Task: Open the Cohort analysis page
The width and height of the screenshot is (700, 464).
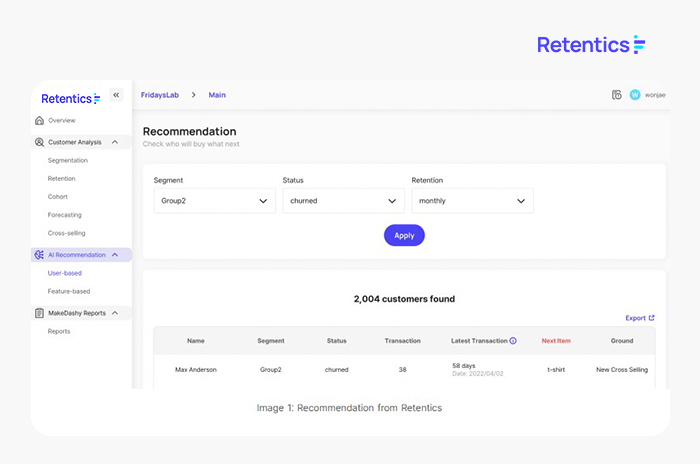Action: coord(58,197)
